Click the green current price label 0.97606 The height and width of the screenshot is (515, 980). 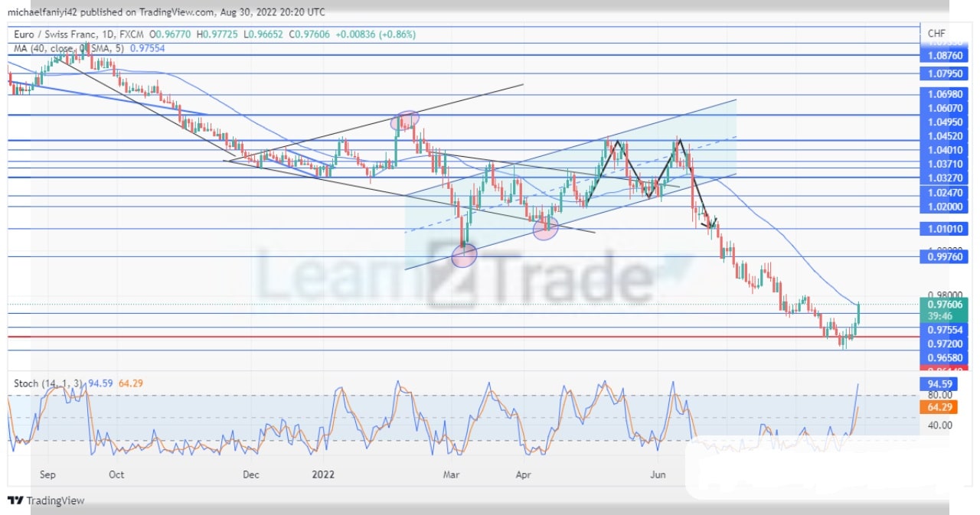pos(943,305)
